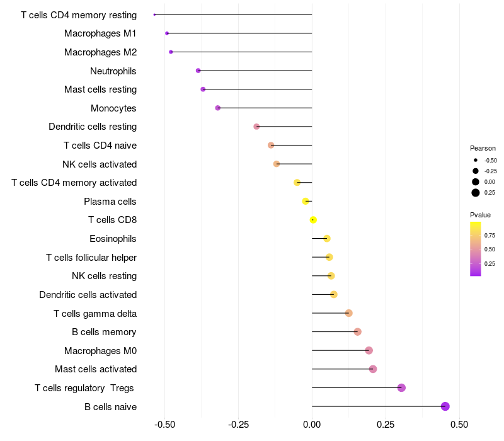The image size is (504, 441).
Task: Select the Neutrophils data point
Action: point(198,71)
